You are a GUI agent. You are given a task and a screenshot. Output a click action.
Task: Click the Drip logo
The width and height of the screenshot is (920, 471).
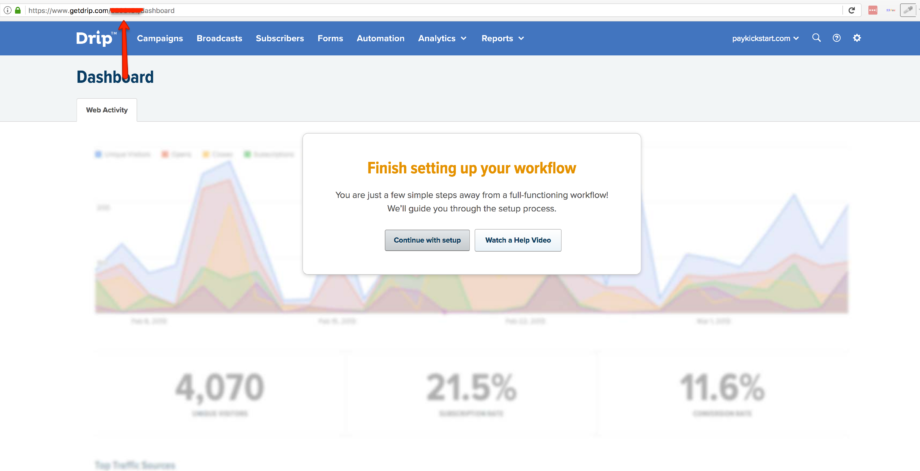click(x=96, y=38)
